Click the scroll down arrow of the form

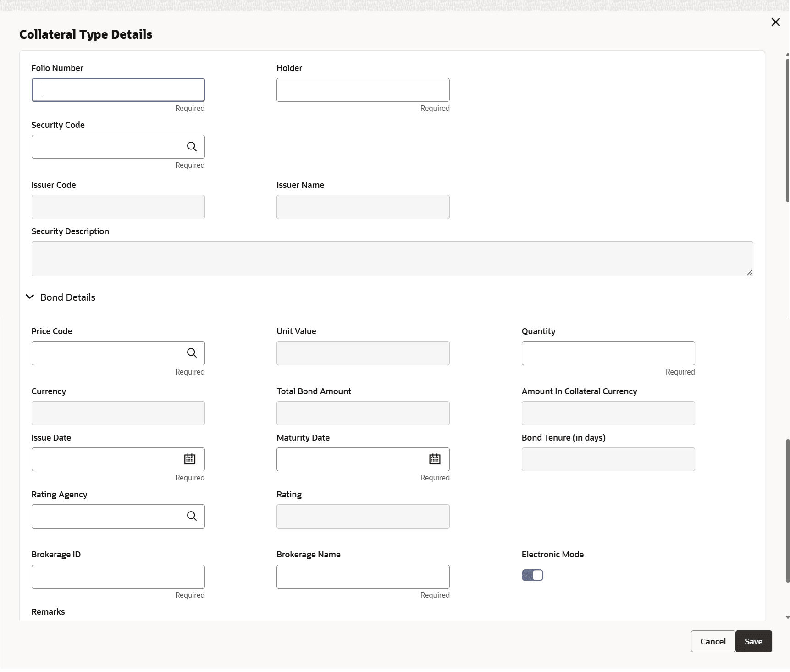click(x=787, y=617)
